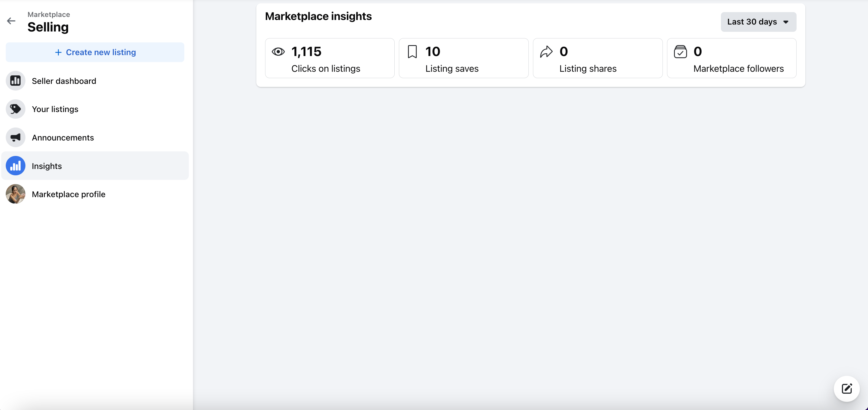The width and height of the screenshot is (868, 410).
Task: Click the eye icon for listing clicks
Action: coord(278,52)
